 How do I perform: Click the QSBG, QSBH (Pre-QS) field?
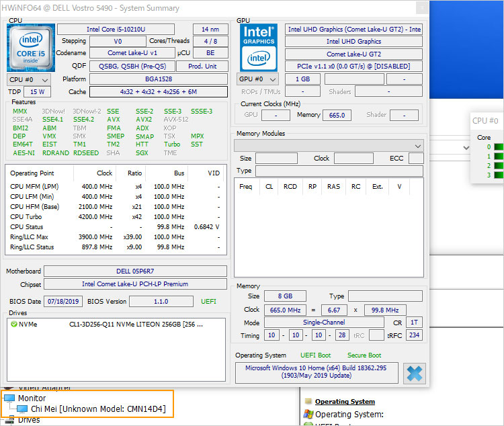(132, 67)
